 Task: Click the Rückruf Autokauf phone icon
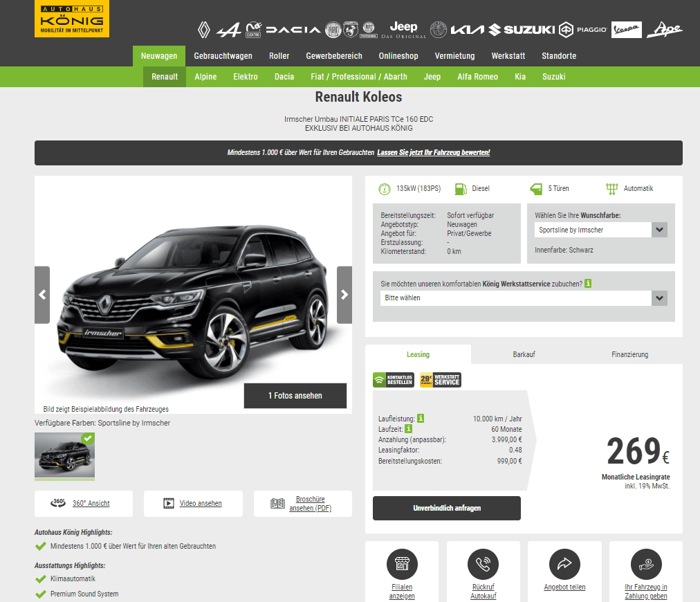483,564
